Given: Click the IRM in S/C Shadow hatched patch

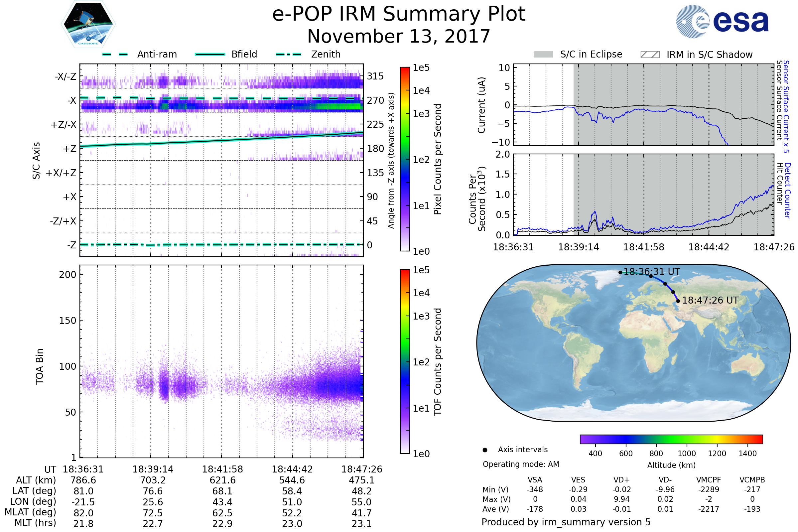Looking at the screenshot, I should click(650, 55).
